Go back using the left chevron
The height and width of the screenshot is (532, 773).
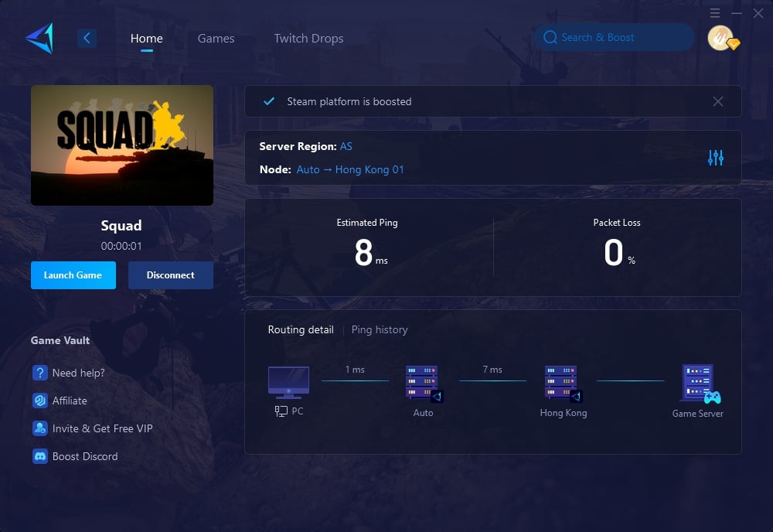click(x=87, y=38)
